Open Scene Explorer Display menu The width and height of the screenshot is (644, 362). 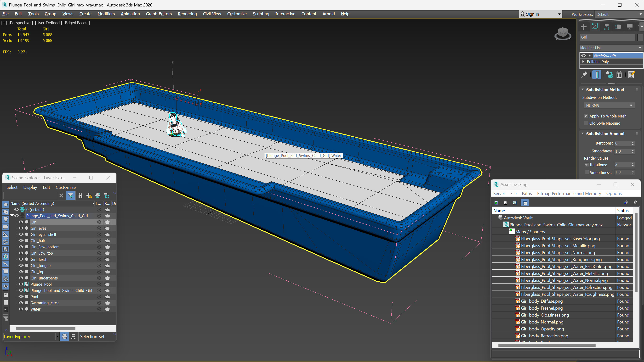30,187
